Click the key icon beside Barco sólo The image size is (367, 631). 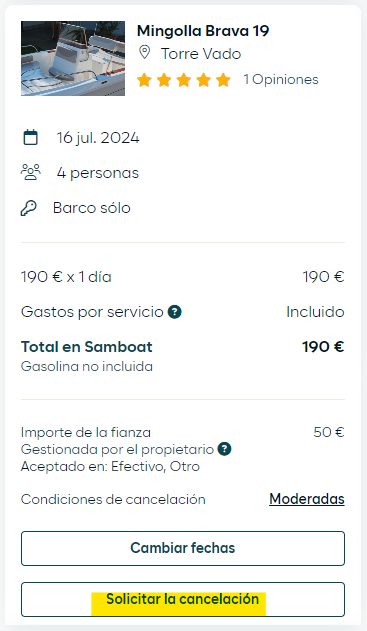pos(29,208)
